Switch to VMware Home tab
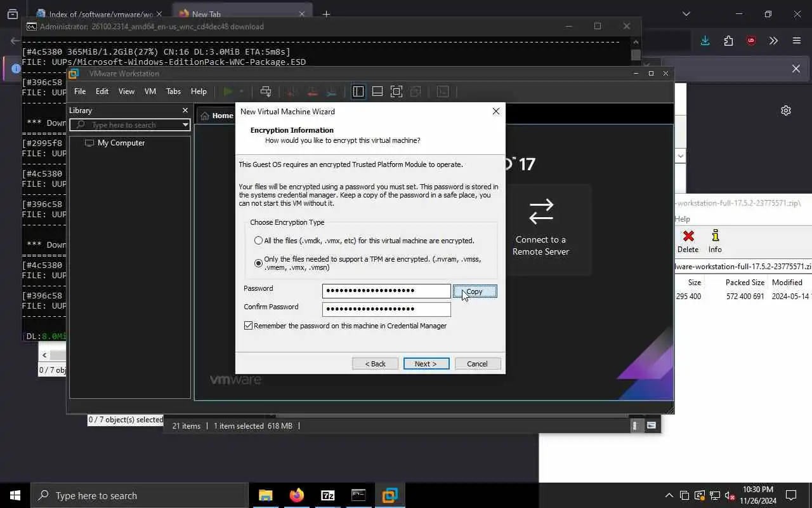Screen dimensions: 812x508 pyautogui.click(x=216, y=116)
